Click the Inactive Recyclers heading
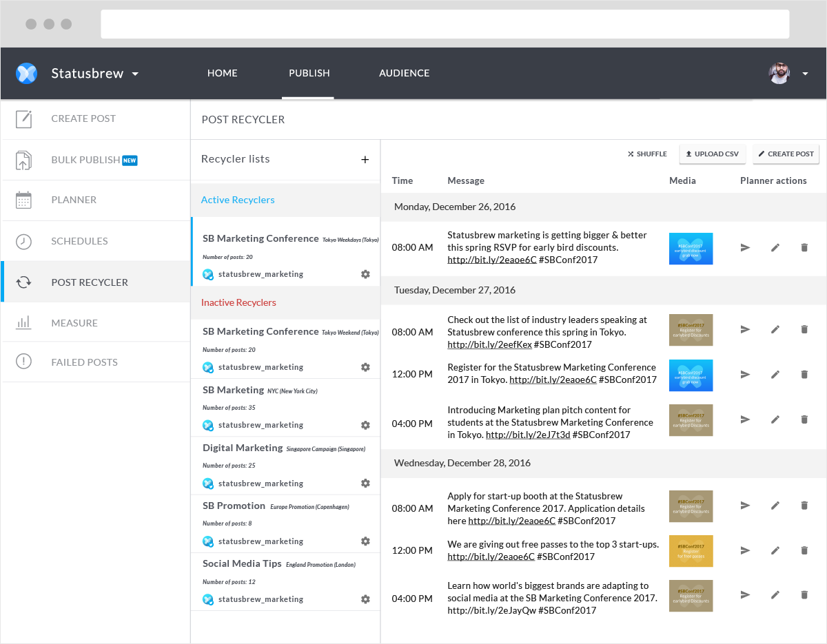Viewport: 827px width, 644px height. (238, 302)
